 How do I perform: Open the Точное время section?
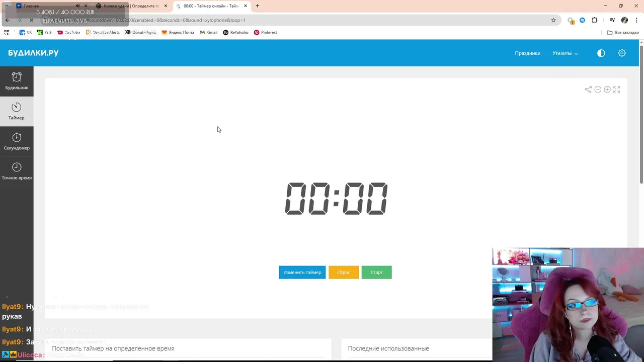click(17, 171)
